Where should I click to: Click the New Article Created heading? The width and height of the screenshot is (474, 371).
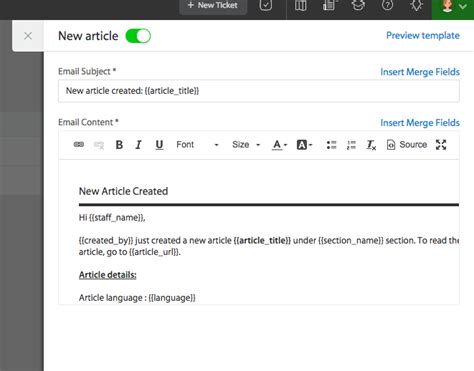coord(123,191)
